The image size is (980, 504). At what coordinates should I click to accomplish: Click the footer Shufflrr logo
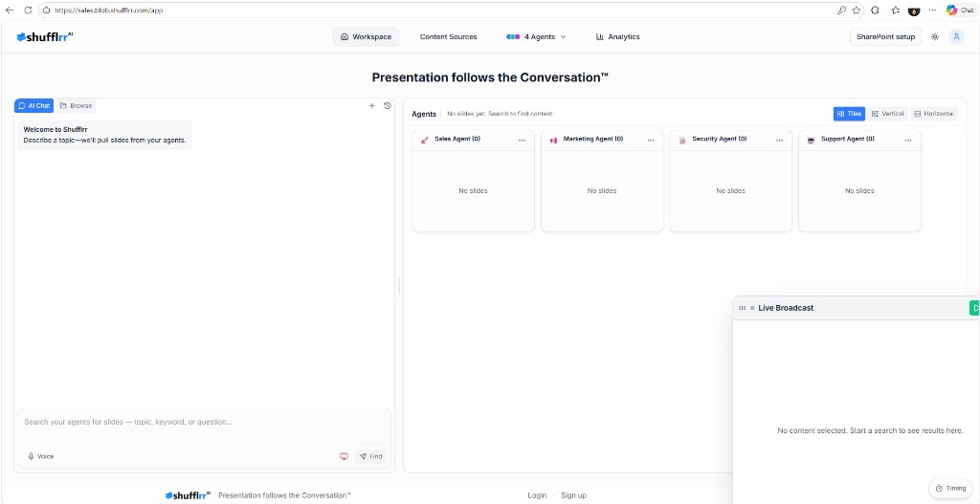[188, 495]
